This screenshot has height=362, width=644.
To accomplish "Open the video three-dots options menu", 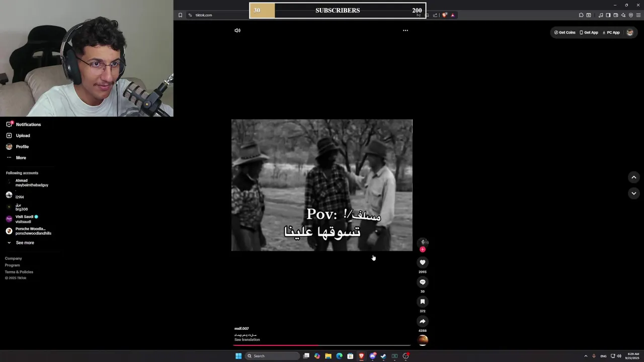I will tap(406, 30).
